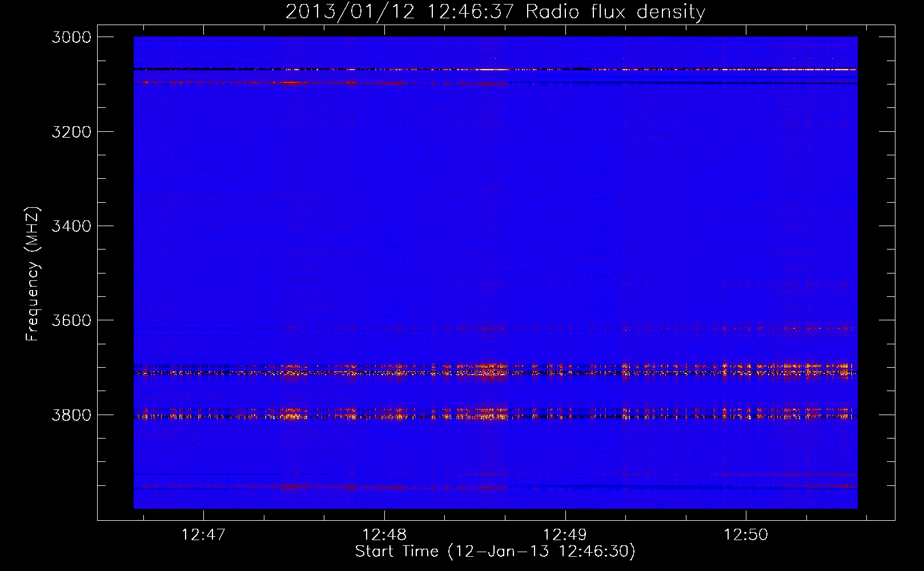Select the 3400 frequency axis label

tap(71, 226)
